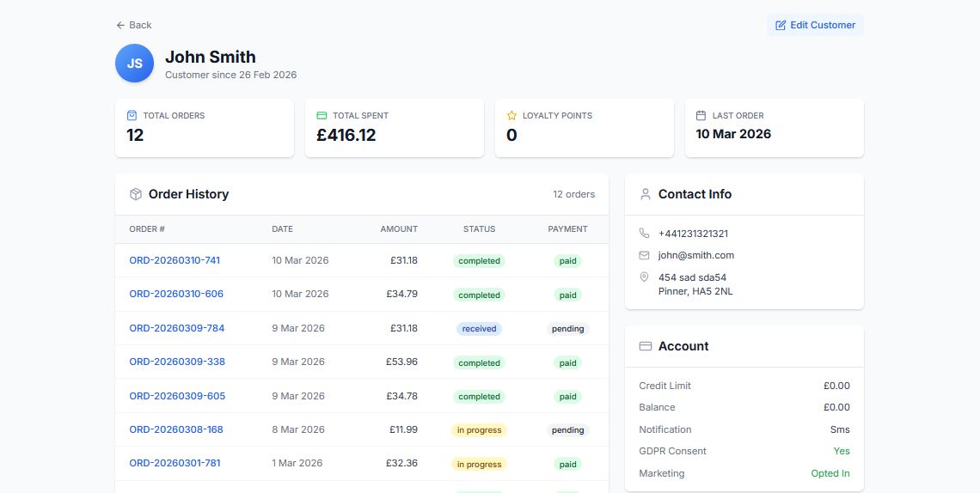
Task: Click the Total Spent card icon
Action: 322,115
